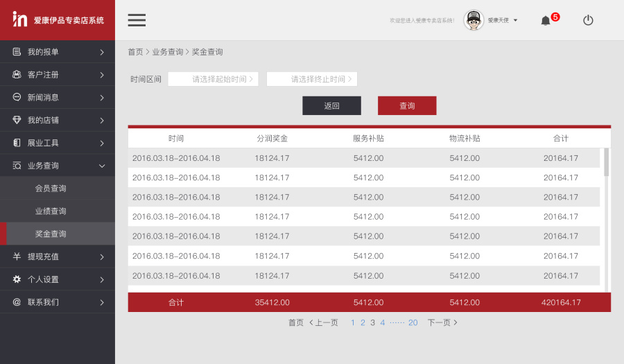624x364 pixels.
Task: Expand the 客户注册 menu chevron
Action: 102,75
